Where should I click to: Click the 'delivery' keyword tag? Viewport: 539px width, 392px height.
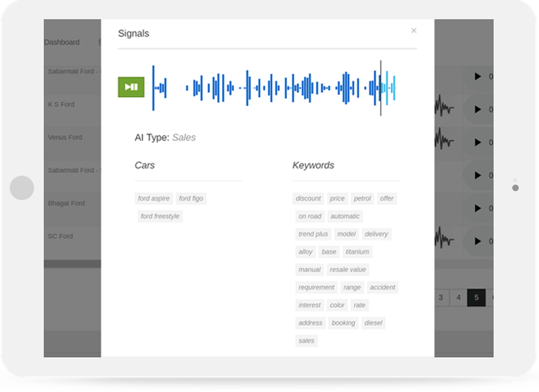pyautogui.click(x=376, y=234)
